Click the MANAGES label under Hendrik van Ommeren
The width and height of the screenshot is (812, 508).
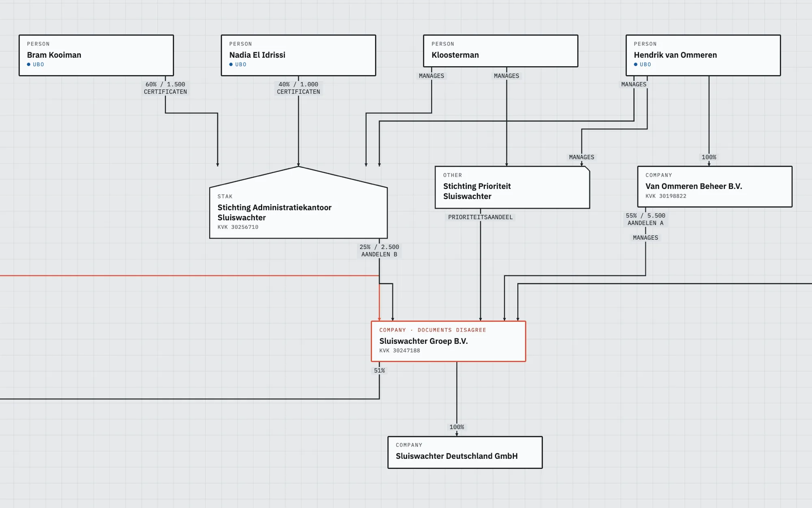click(x=634, y=85)
